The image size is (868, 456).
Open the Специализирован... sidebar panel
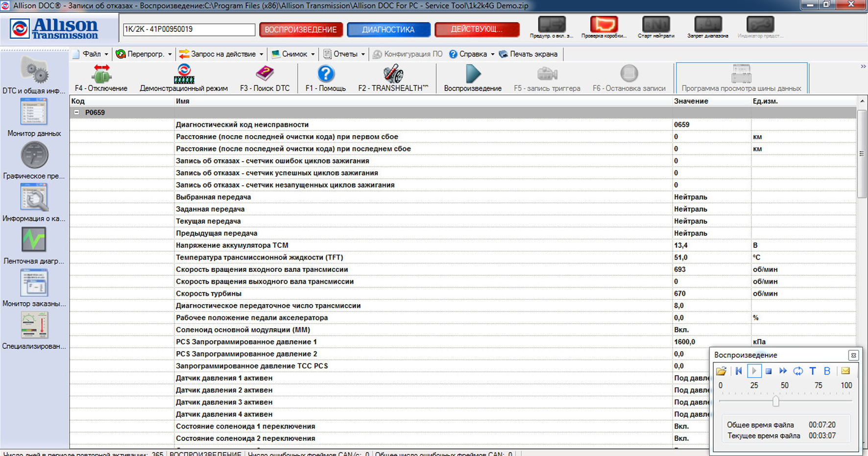pyautogui.click(x=34, y=325)
